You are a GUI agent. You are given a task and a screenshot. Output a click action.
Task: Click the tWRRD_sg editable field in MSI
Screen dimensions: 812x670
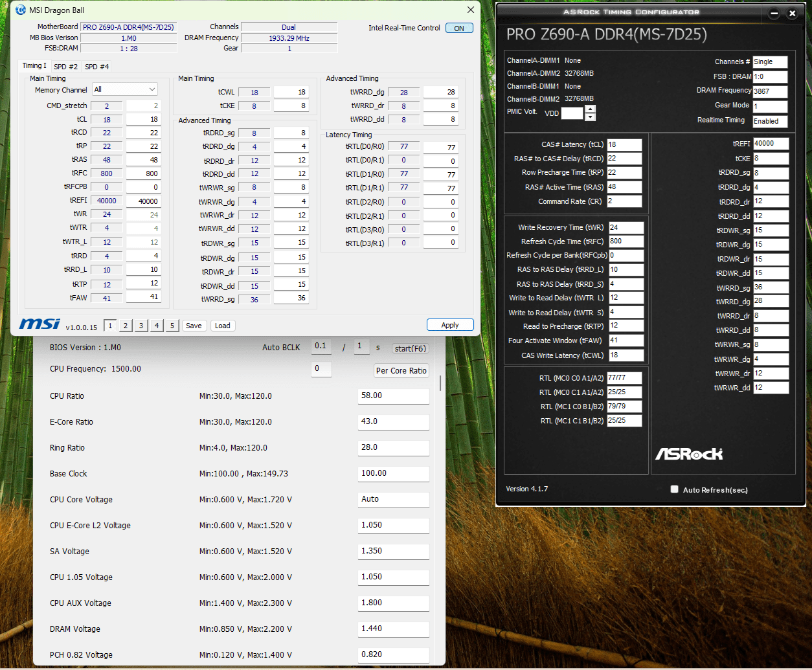coord(291,298)
